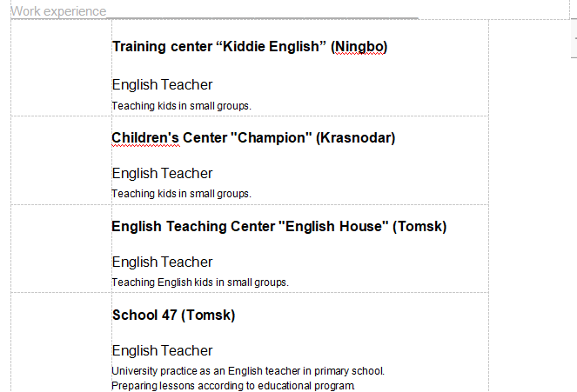Click the "Preparing lessons according to educational program" line

[x=233, y=386]
